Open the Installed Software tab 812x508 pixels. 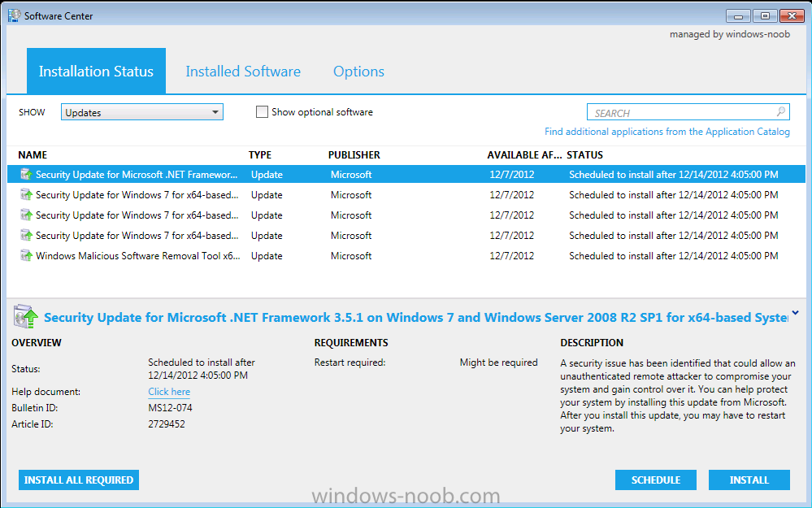(x=243, y=71)
